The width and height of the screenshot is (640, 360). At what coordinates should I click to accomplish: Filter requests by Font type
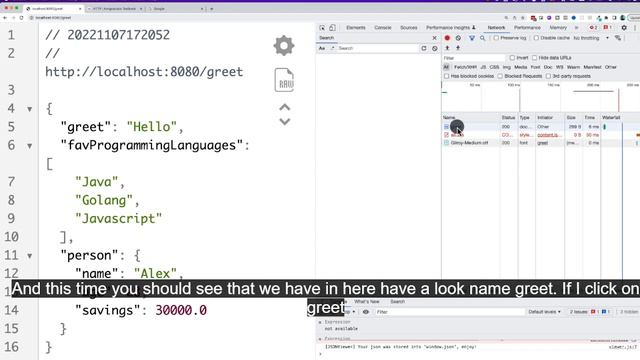pyautogui.click(x=536, y=67)
